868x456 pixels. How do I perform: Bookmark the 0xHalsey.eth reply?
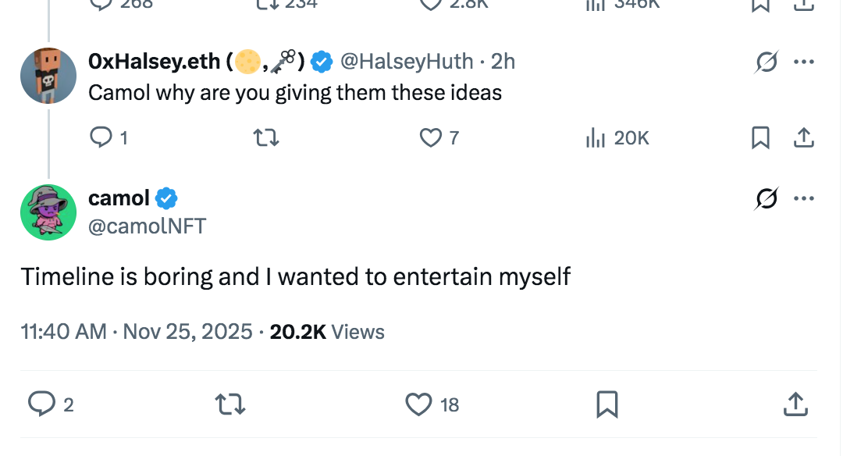[x=760, y=138]
